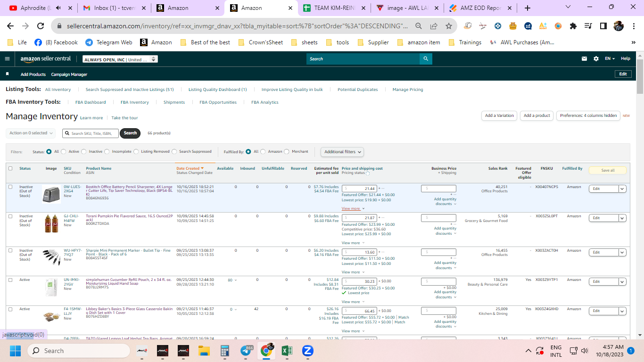Open Zoom from the taskbar
644x362 pixels.
coord(308,351)
